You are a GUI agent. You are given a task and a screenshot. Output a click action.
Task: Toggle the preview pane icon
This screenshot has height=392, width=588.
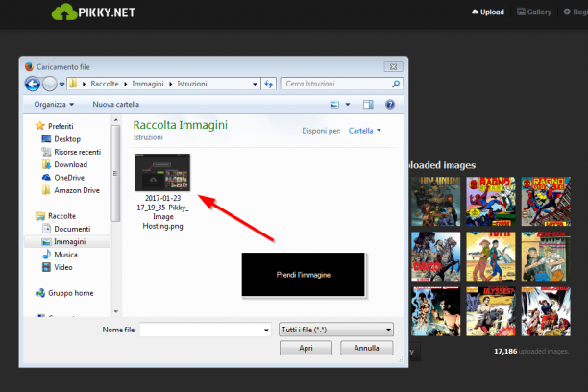coord(368,105)
